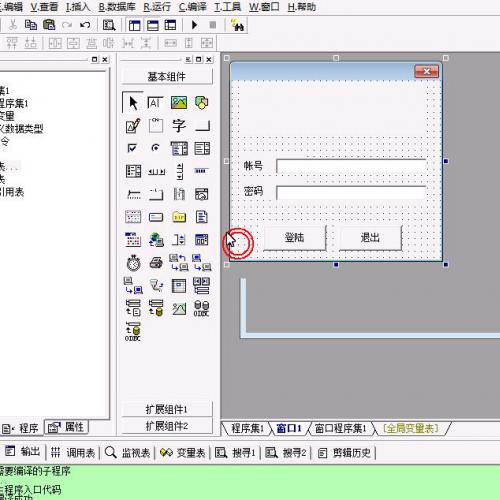Expand the 扩展组件1 component group
This screenshot has width=500, height=500.
(167, 409)
